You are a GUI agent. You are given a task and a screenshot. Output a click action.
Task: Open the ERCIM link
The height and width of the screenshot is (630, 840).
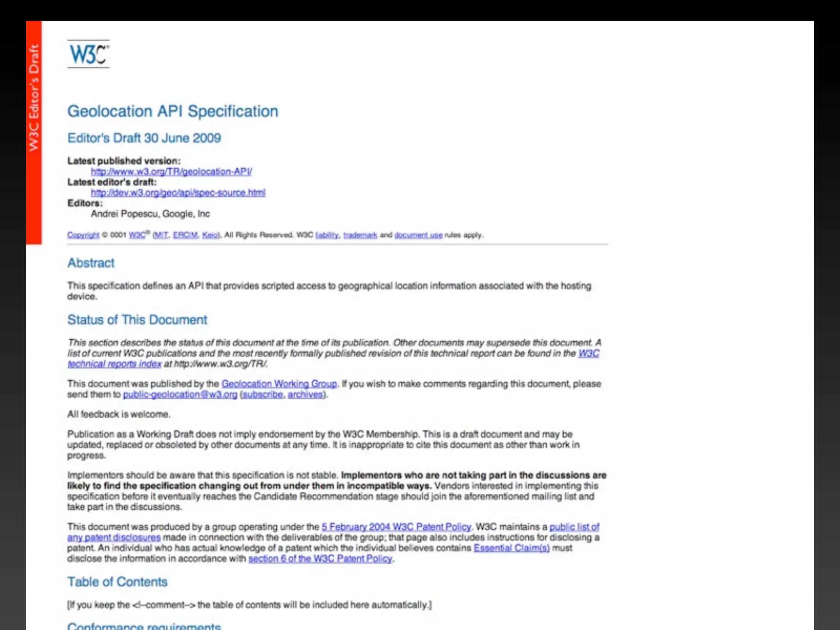(185, 235)
